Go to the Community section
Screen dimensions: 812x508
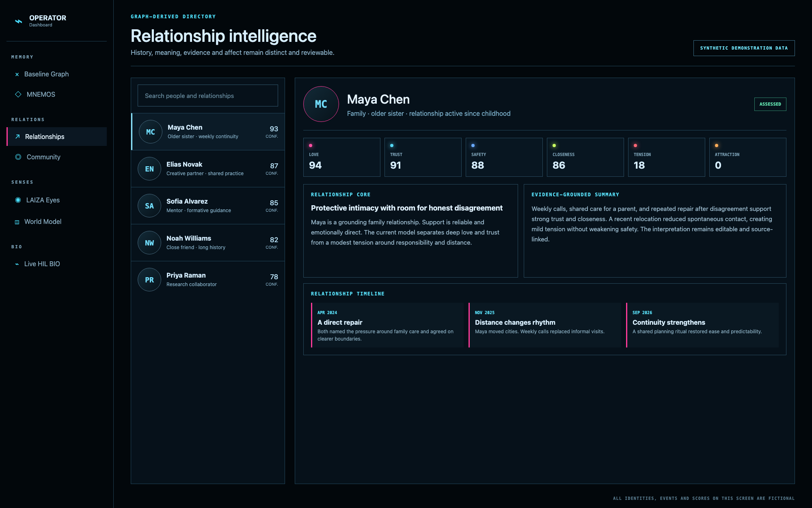point(57,157)
